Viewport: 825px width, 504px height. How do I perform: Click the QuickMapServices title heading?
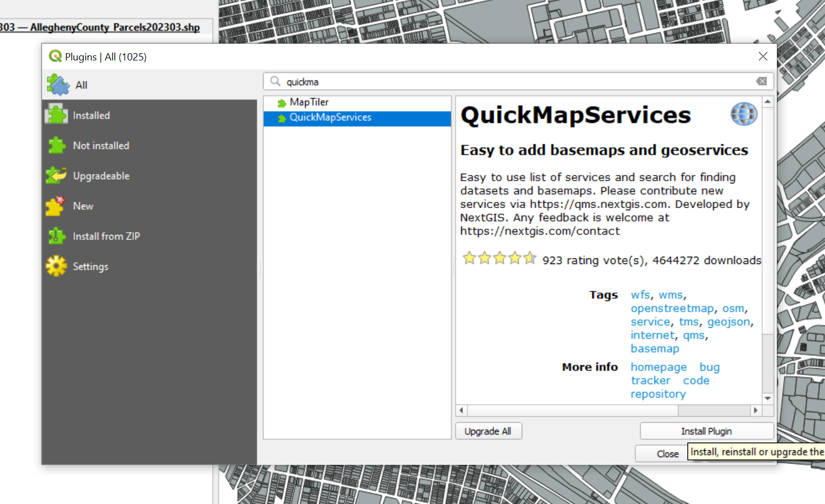(x=575, y=115)
